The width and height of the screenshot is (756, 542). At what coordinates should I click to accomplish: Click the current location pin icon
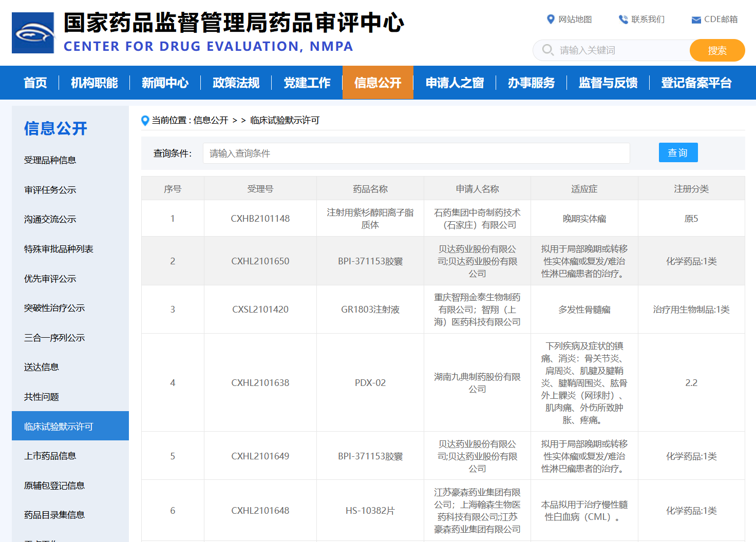(145, 121)
